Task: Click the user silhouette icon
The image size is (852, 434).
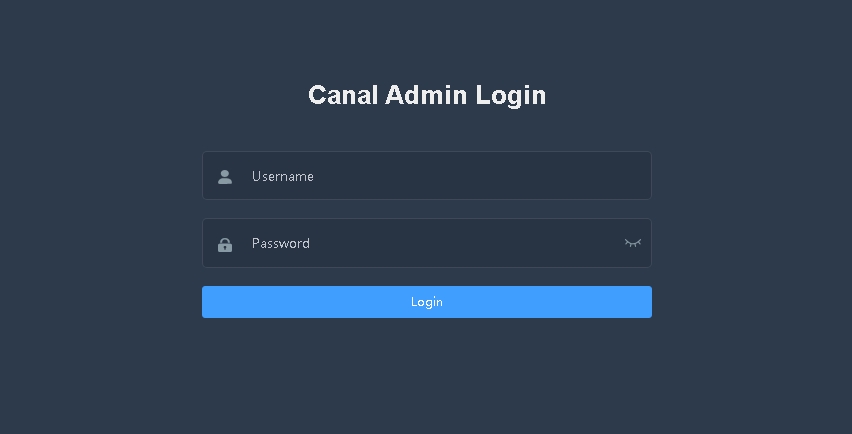Action: [225, 177]
